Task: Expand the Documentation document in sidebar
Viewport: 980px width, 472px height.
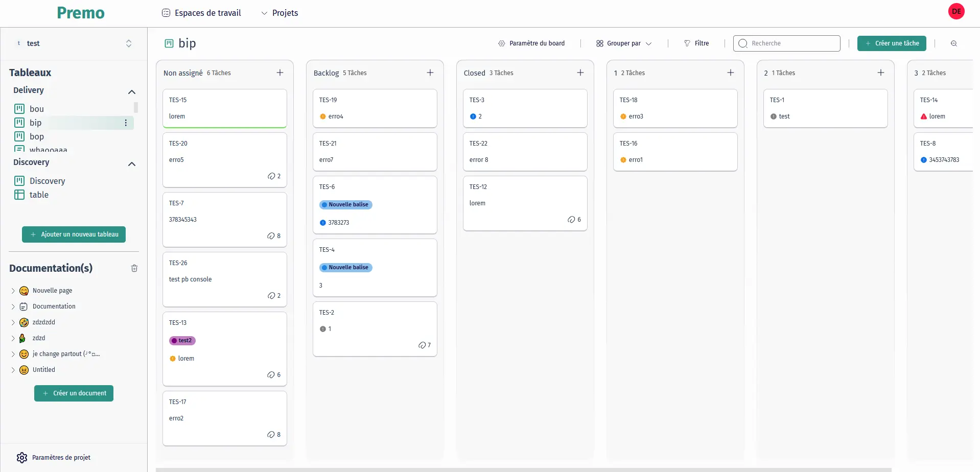Action: point(12,306)
